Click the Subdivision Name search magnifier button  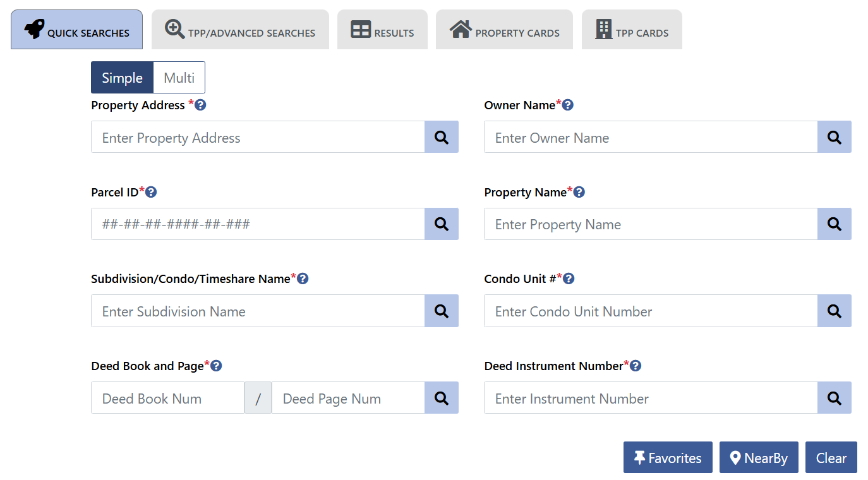[x=442, y=311]
